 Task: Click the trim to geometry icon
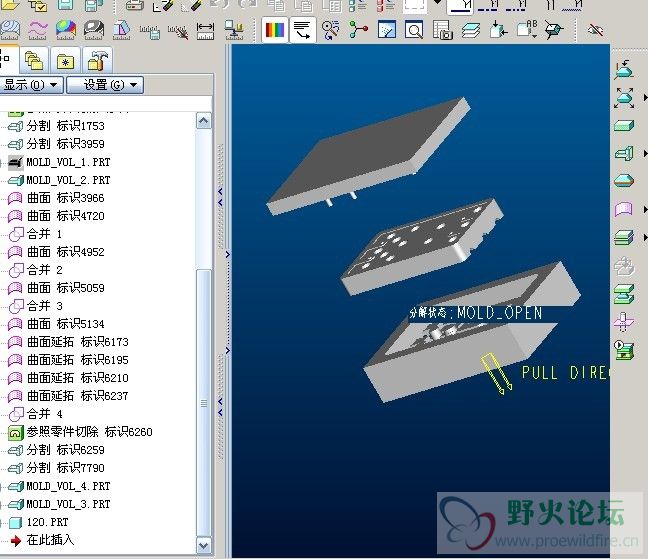624,322
